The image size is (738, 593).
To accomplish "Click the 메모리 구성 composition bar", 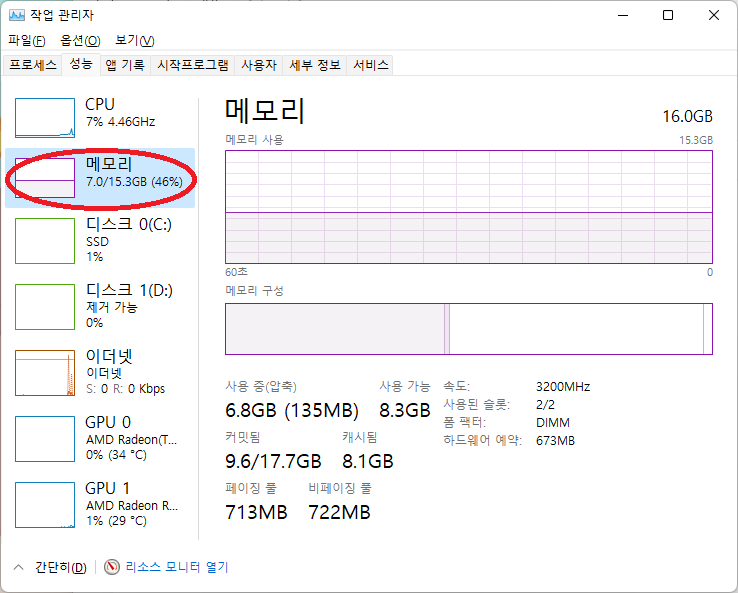I will pyautogui.click(x=469, y=329).
